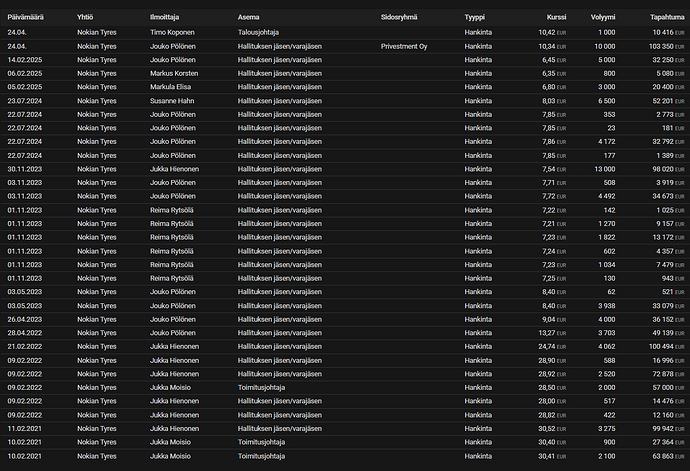This screenshot has height=471, width=690.
Task: Open Timo Koponen in first row
Action: point(172,33)
